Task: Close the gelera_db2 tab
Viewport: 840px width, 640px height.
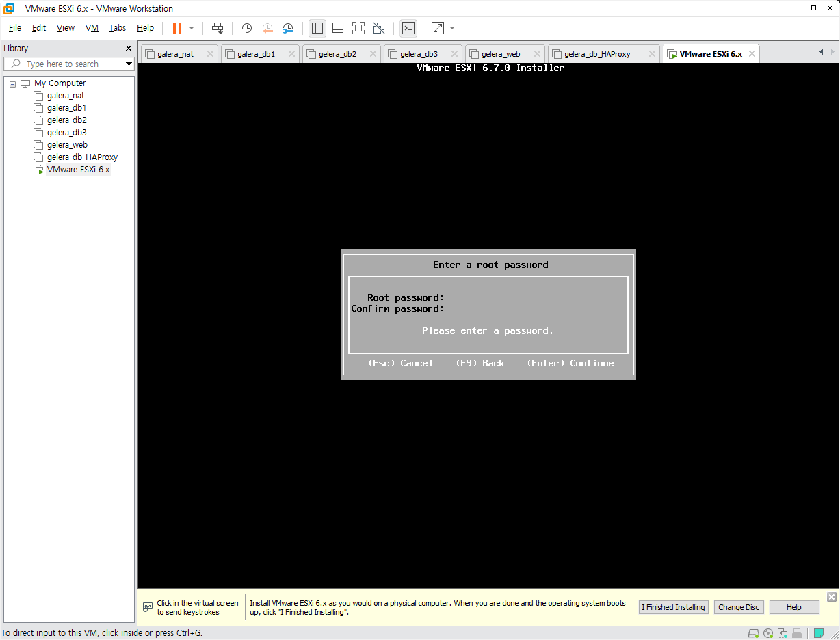Action: (x=373, y=54)
